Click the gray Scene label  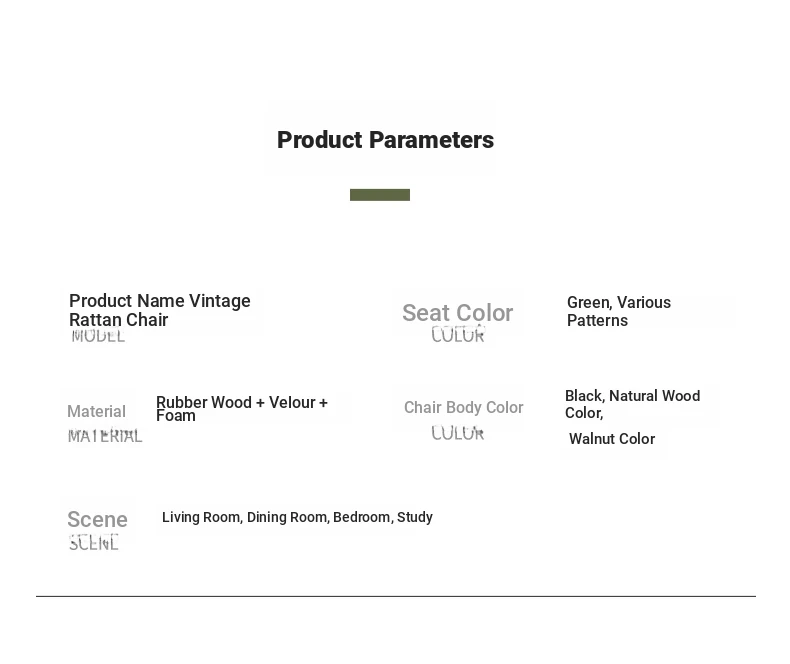[x=97, y=519]
